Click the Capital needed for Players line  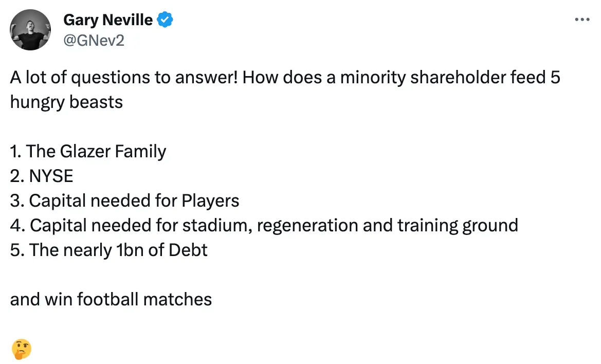124,201
